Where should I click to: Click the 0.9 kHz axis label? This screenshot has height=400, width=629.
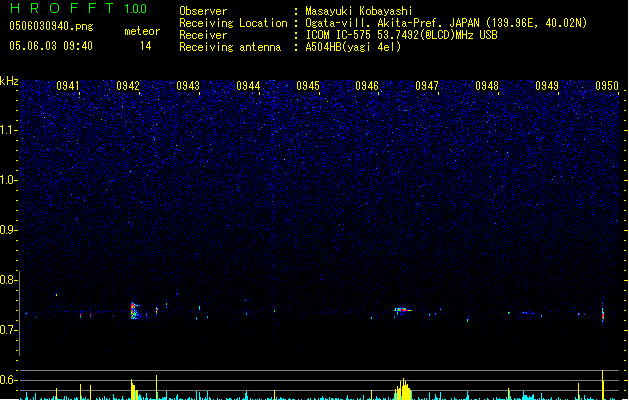pyautogui.click(x=8, y=229)
